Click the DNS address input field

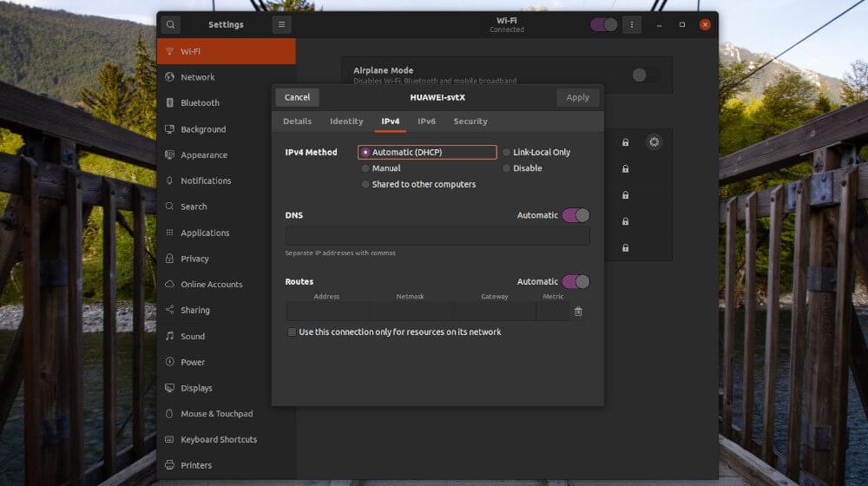pyautogui.click(x=437, y=236)
